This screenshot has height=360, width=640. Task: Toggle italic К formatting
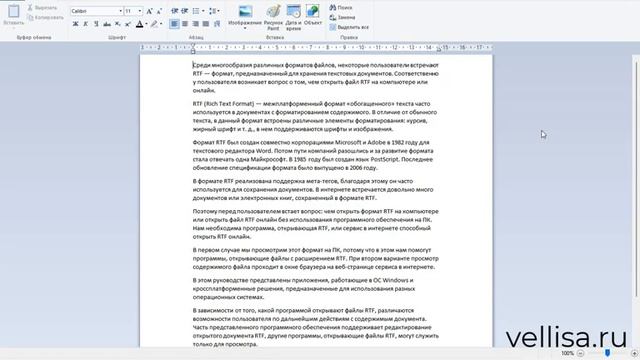click(86, 24)
